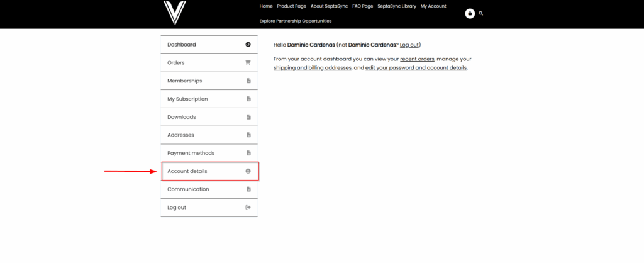The height and width of the screenshot is (263, 644).
Task: Navigate to Home in top menu
Action: (x=266, y=6)
